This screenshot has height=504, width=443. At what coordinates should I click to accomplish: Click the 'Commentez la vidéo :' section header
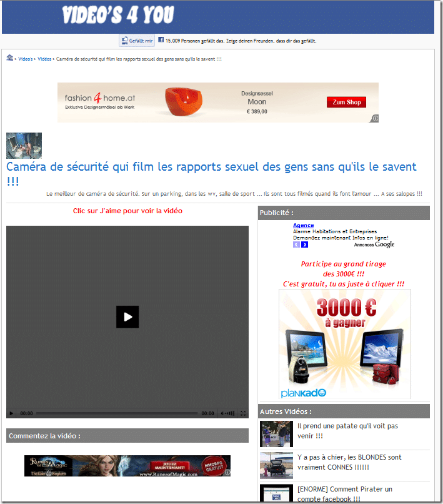point(127,436)
